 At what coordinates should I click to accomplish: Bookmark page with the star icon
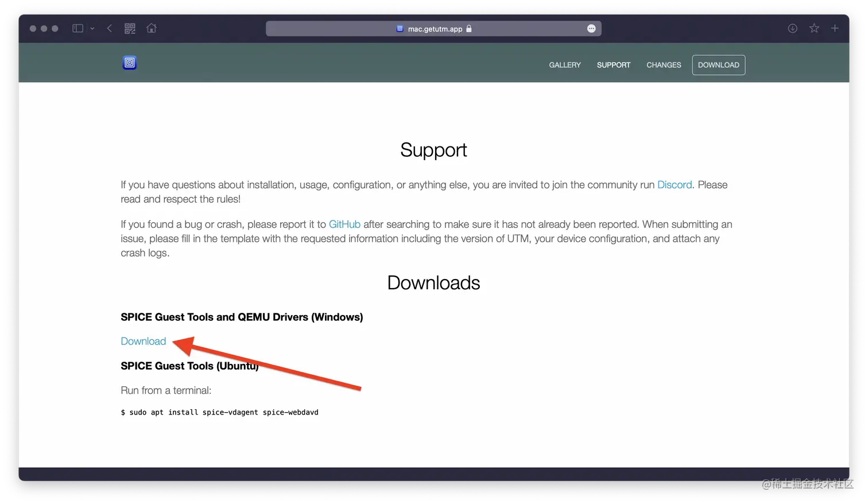814,28
